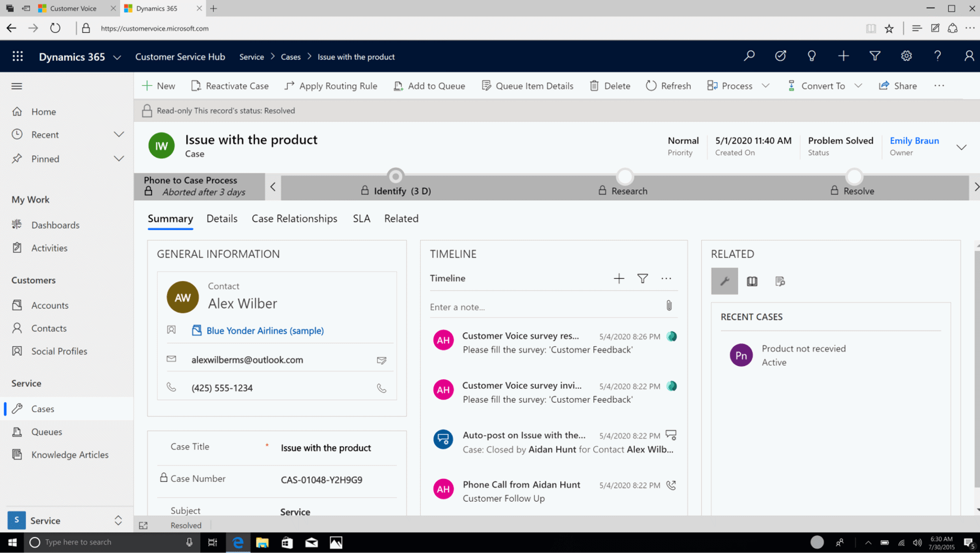Select the Summary tab
This screenshot has height=553, width=980.
(x=170, y=219)
